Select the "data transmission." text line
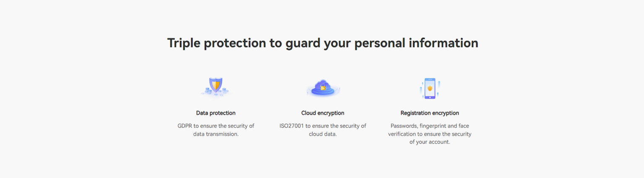This screenshot has height=178, width=644. tap(216, 134)
